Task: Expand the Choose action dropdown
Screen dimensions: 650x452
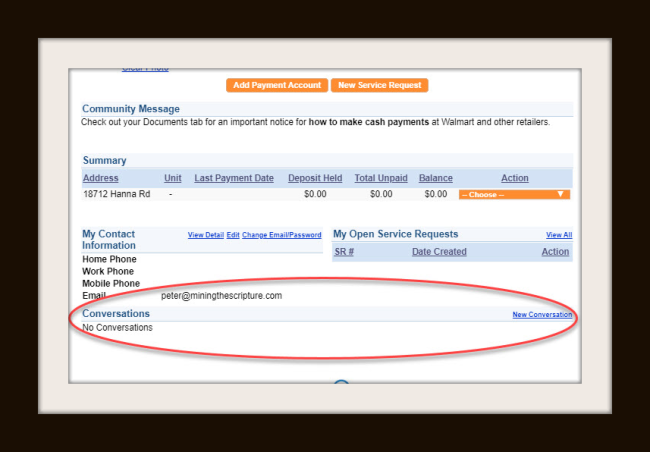Action: pos(514,194)
